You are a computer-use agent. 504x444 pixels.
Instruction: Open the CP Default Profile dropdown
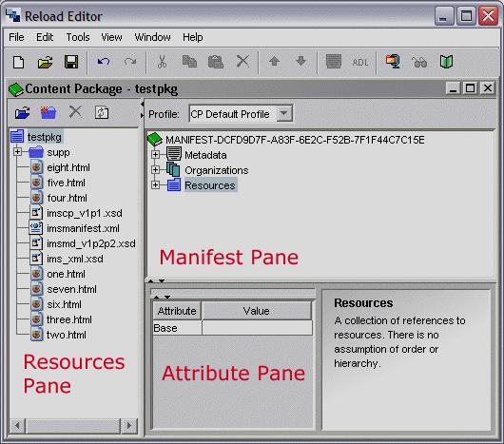(x=283, y=113)
